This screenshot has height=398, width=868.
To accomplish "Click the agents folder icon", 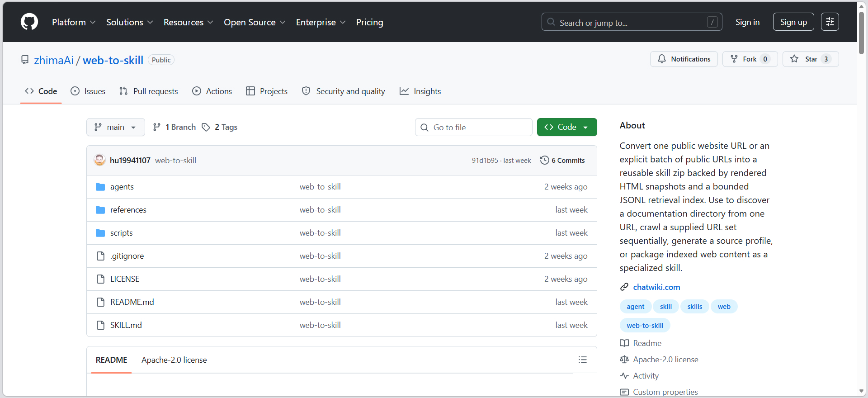I will (100, 187).
